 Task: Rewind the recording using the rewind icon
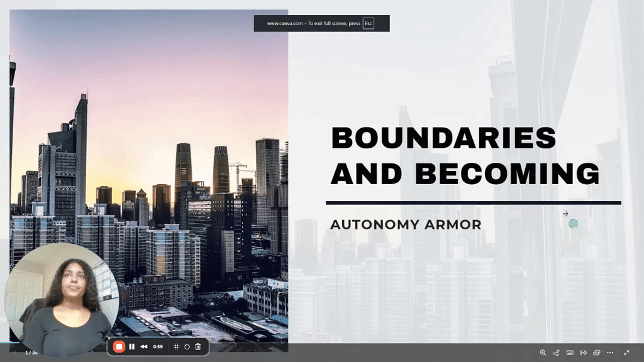tap(144, 346)
